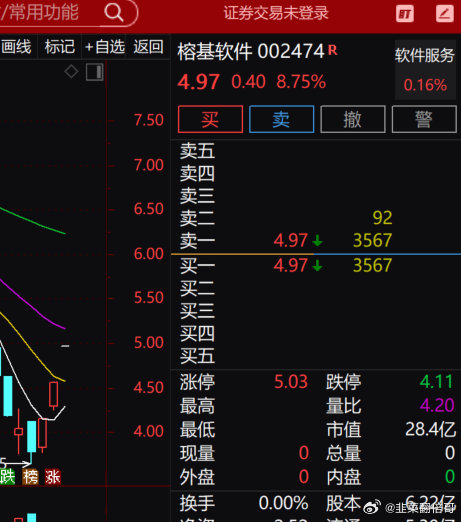Click the 卖四 row label
Screen dimensions: 461x522
pos(197,173)
